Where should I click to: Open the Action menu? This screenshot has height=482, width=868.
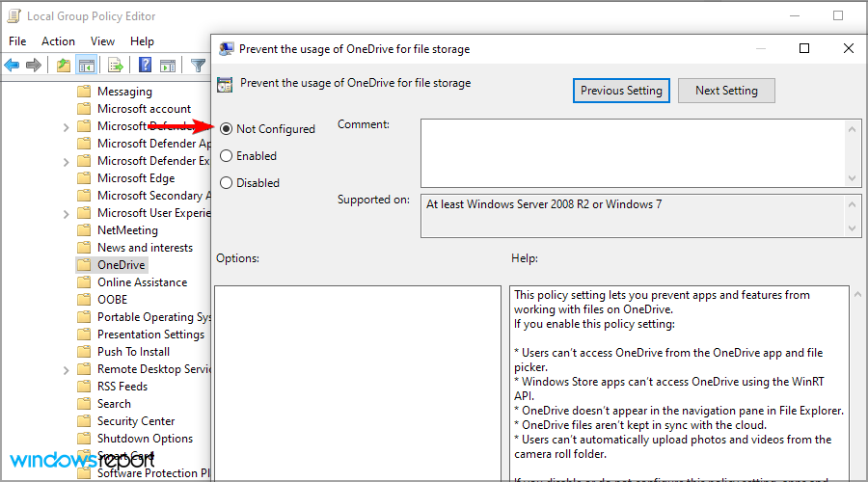pos(58,40)
